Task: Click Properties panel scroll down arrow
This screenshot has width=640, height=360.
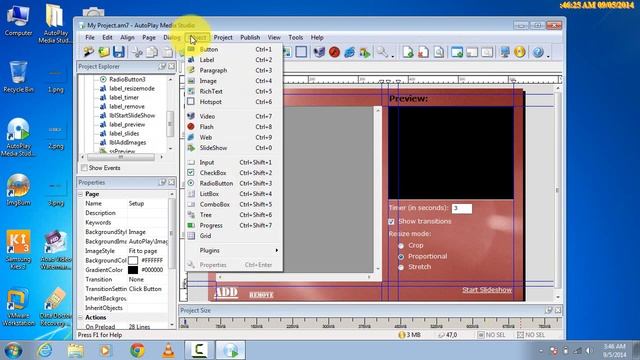Action: tap(172, 325)
